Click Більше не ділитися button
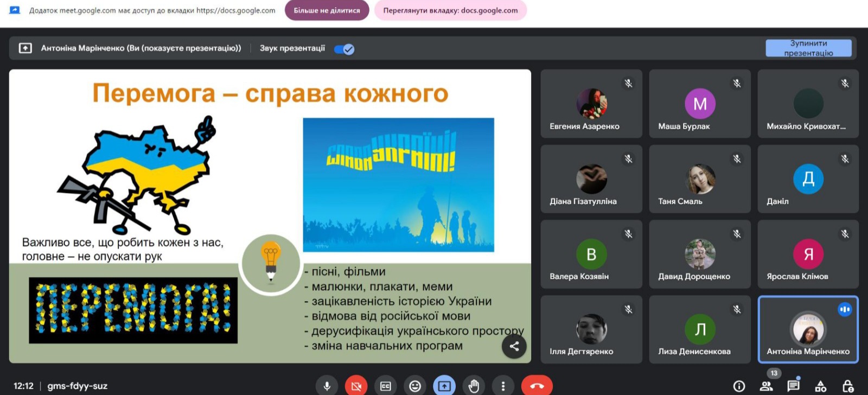This screenshot has height=395, width=868. (327, 10)
